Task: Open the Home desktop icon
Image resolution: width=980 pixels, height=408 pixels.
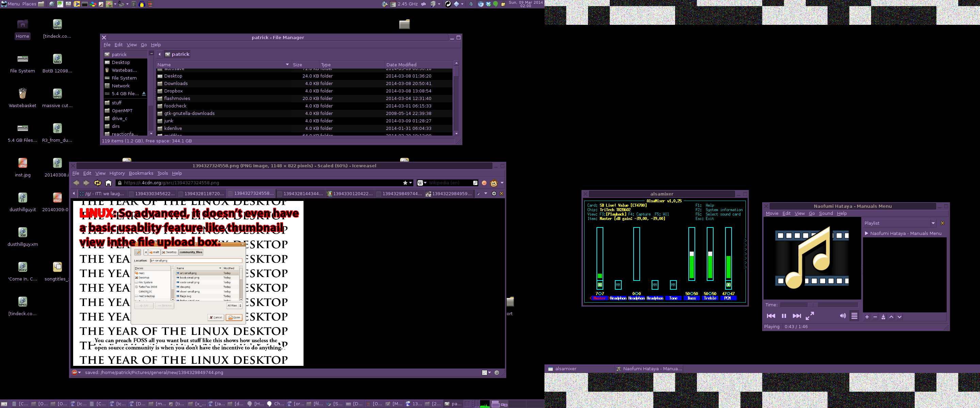Action: (22, 29)
